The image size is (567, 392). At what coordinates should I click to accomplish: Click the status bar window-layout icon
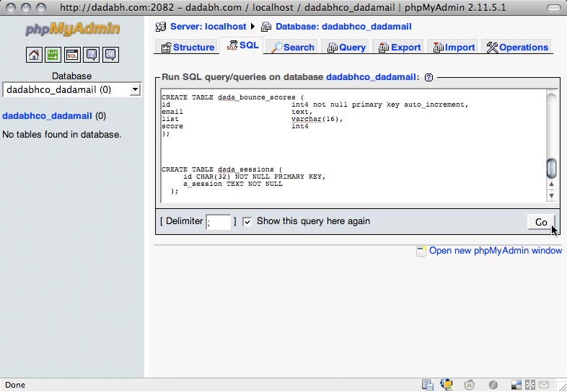[x=517, y=385]
